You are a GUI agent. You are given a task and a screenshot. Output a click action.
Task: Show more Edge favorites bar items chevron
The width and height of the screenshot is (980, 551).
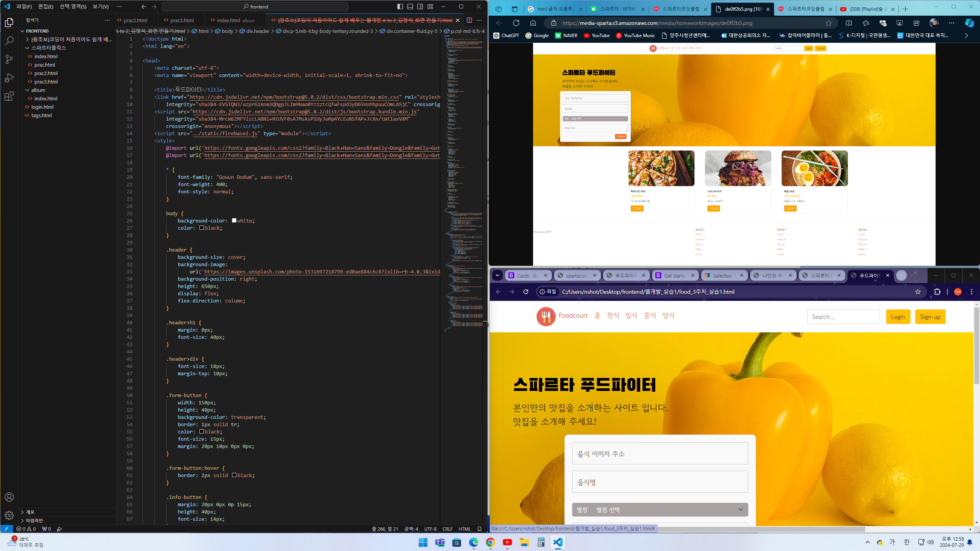(967, 36)
